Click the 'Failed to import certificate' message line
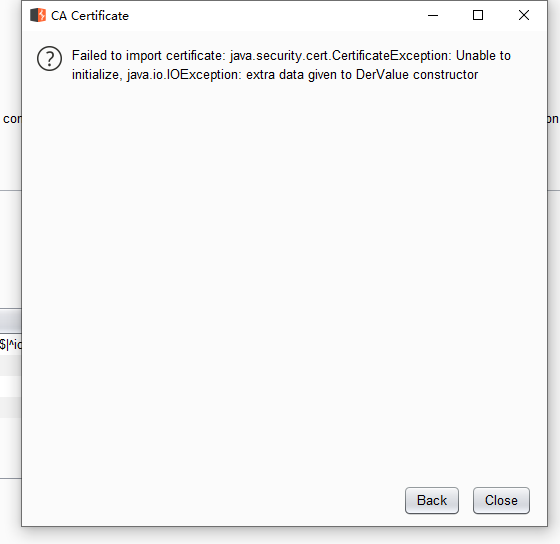 [x=291, y=56]
